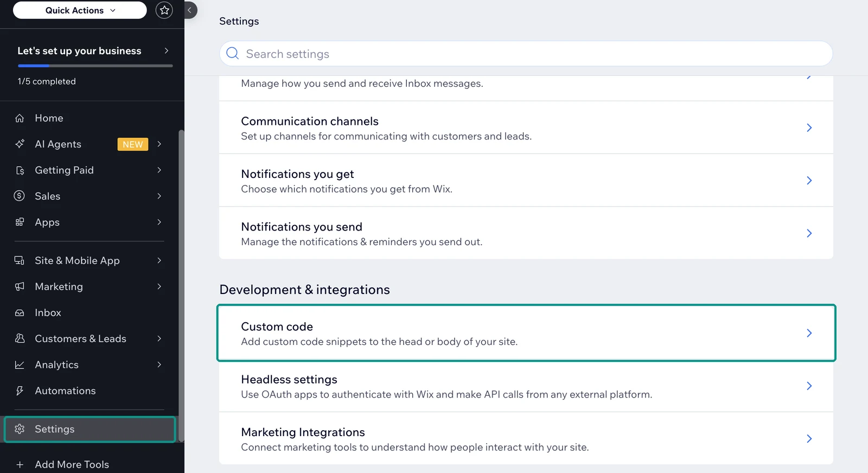Click the Customers & Leads expand arrow
Screen dimensions: 868x473
tap(159, 339)
